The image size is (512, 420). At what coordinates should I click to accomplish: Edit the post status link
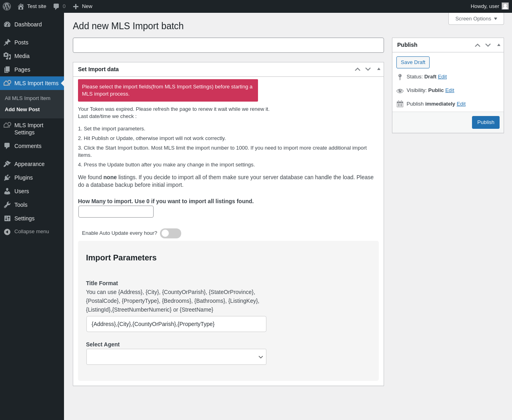(442, 77)
